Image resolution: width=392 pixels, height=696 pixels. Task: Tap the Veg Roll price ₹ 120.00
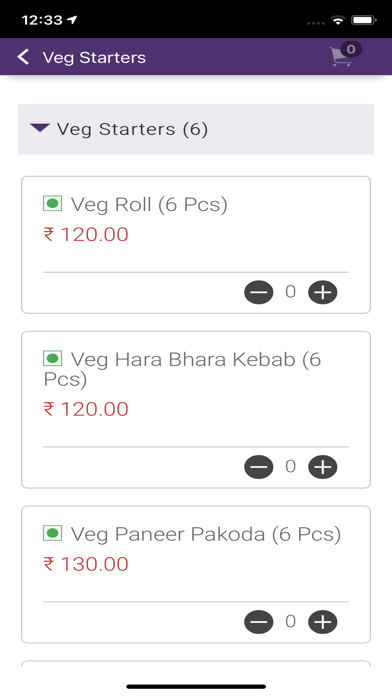86,234
